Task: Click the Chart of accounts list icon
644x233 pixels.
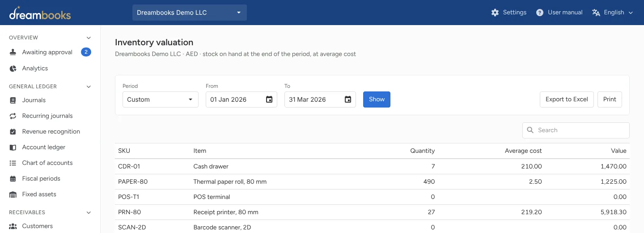Action: (13, 163)
